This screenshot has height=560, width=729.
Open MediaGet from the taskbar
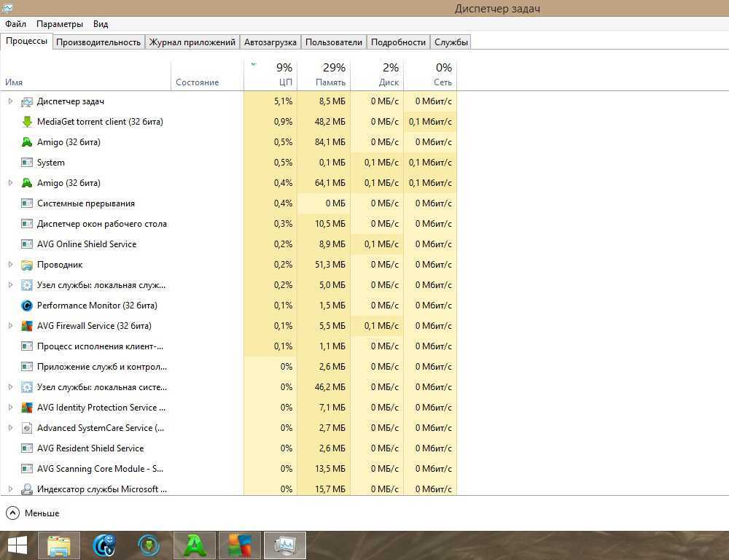click(x=149, y=545)
